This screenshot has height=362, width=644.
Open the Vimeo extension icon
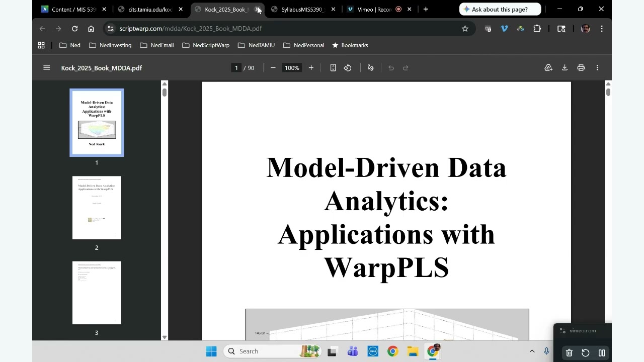coord(504,29)
